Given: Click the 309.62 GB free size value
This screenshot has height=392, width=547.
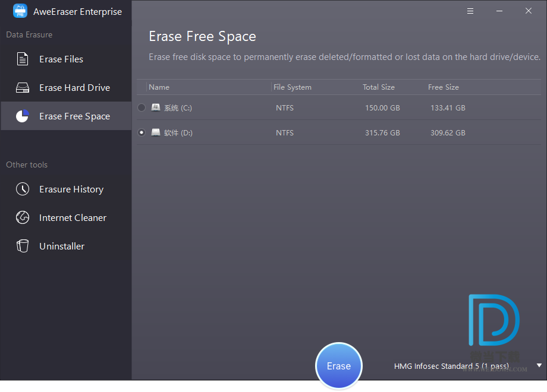Looking at the screenshot, I should pyautogui.click(x=448, y=133).
